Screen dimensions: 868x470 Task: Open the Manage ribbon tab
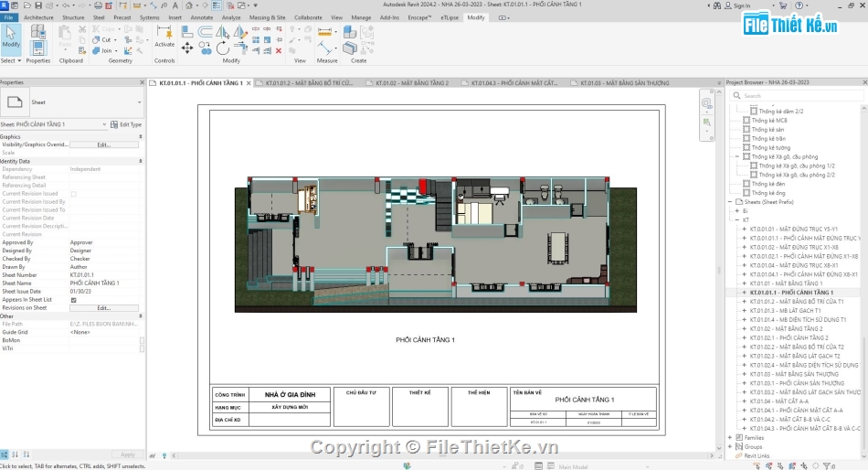coord(361,17)
